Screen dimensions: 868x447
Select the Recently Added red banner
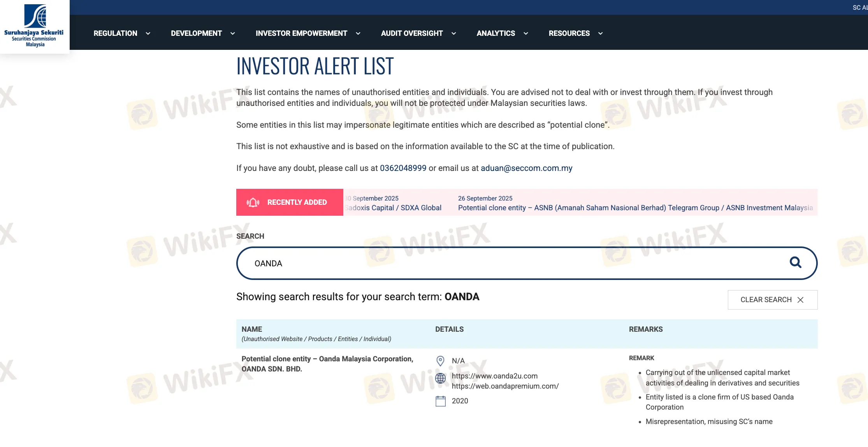click(290, 202)
